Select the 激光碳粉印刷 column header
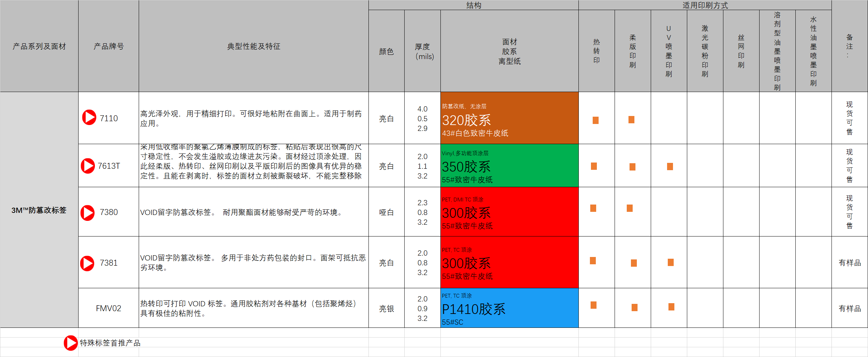The width and height of the screenshot is (868, 357). (x=705, y=51)
